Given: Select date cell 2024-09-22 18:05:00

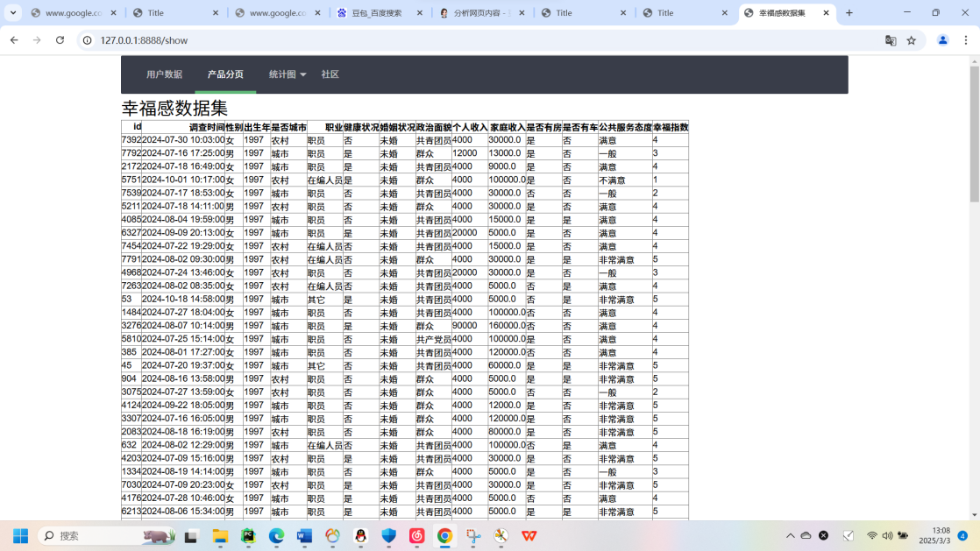Looking at the screenshot, I should [x=183, y=406].
